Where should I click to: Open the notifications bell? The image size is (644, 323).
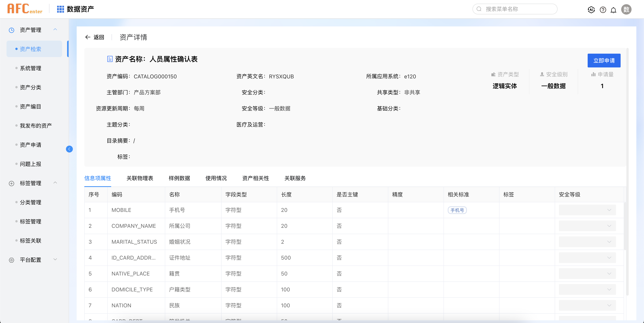tap(614, 10)
